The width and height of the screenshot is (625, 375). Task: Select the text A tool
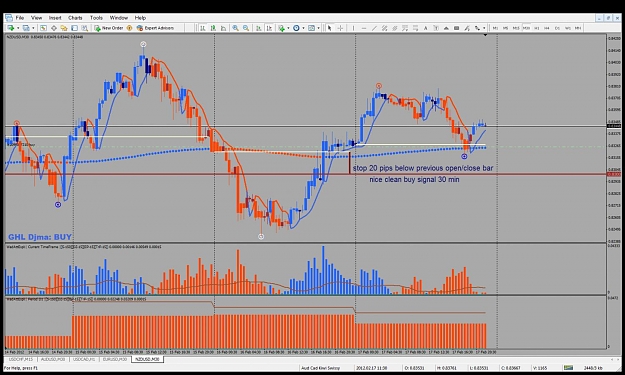click(425, 28)
